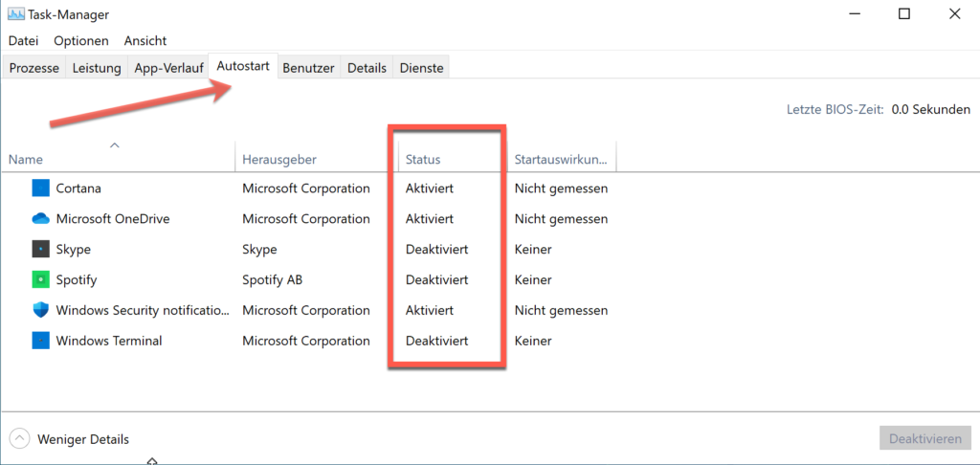The image size is (980, 465).
Task: Click OneDrive's Nicht gemessen value
Action: (x=561, y=219)
